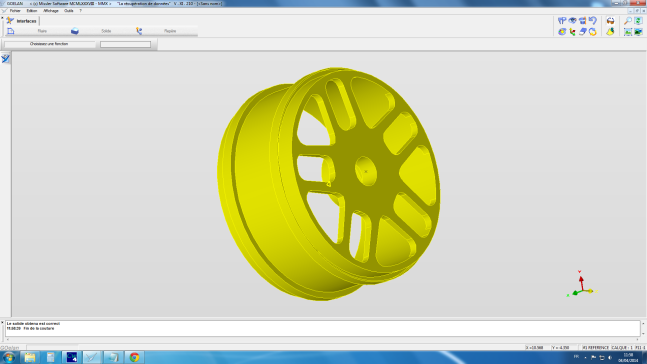
Task: Click 'Le solide obtenu est correct' log line
Action: click(33, 324)
